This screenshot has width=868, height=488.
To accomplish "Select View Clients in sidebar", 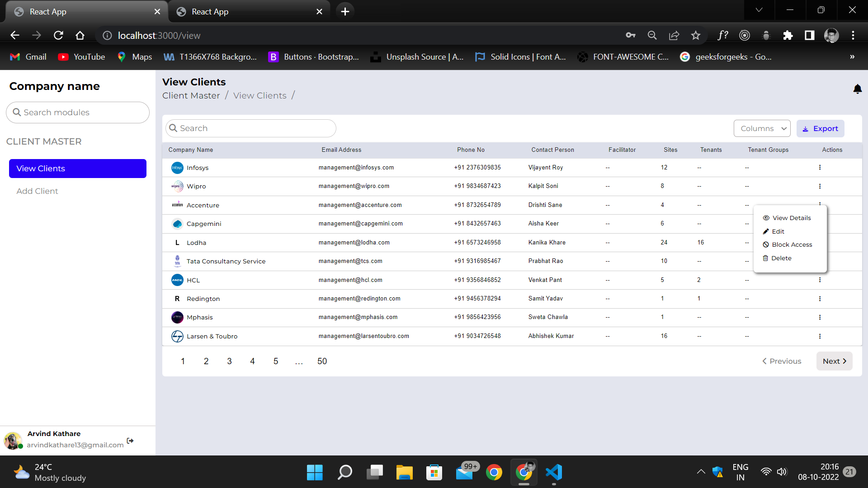I will coord(78,169).
